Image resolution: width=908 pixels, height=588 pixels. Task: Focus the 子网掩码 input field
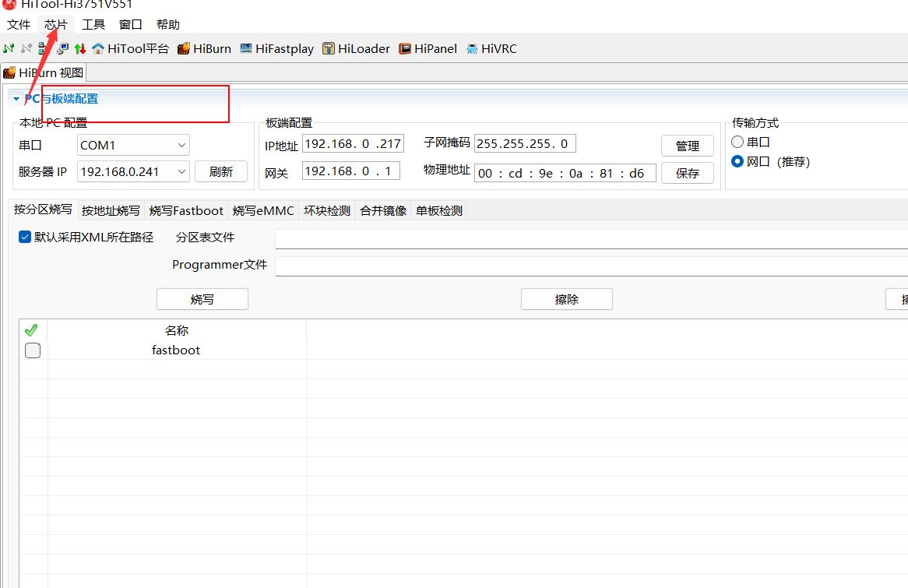pos(525,143)
